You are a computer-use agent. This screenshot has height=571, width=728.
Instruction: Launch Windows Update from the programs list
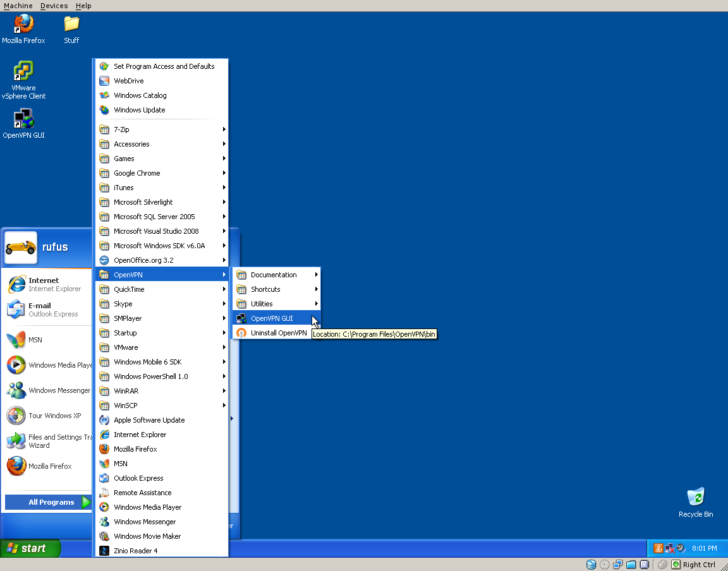162,110
